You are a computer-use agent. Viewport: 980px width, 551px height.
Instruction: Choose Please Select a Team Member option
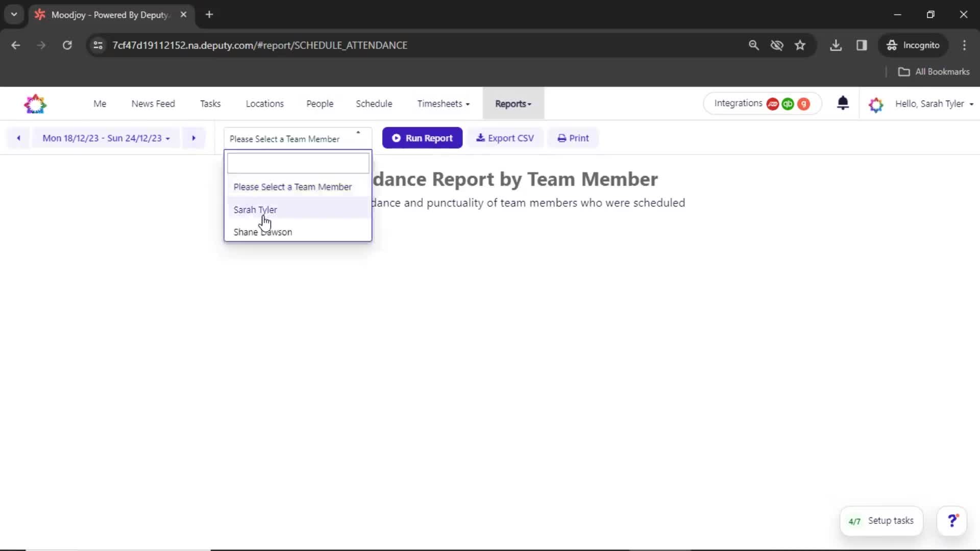(298, 187)
